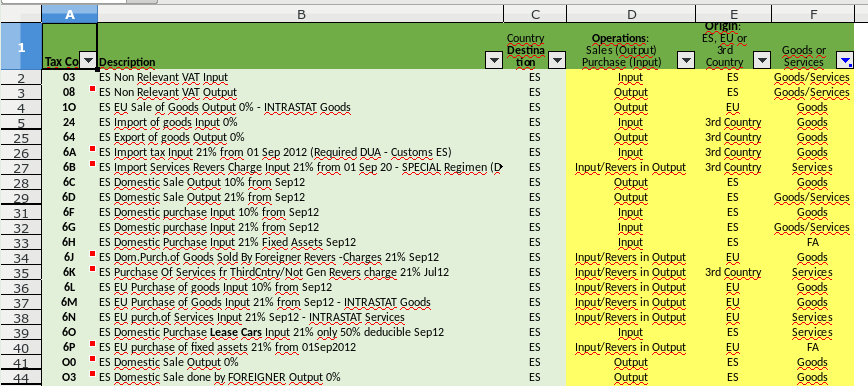Select row 44 header

tap(21, 378)
